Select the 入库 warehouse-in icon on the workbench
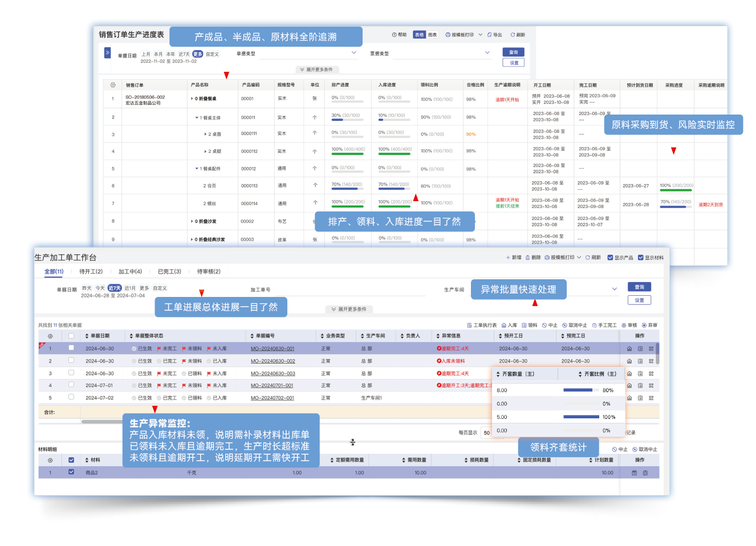Screen dimensions: 756x546 [x=509, y=325]
